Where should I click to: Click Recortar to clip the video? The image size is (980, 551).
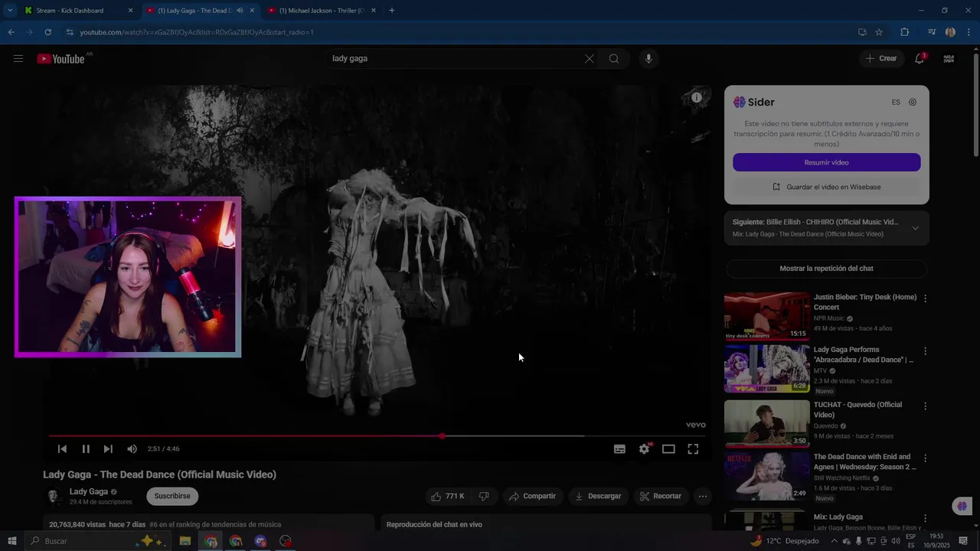[x=661, y=496]
